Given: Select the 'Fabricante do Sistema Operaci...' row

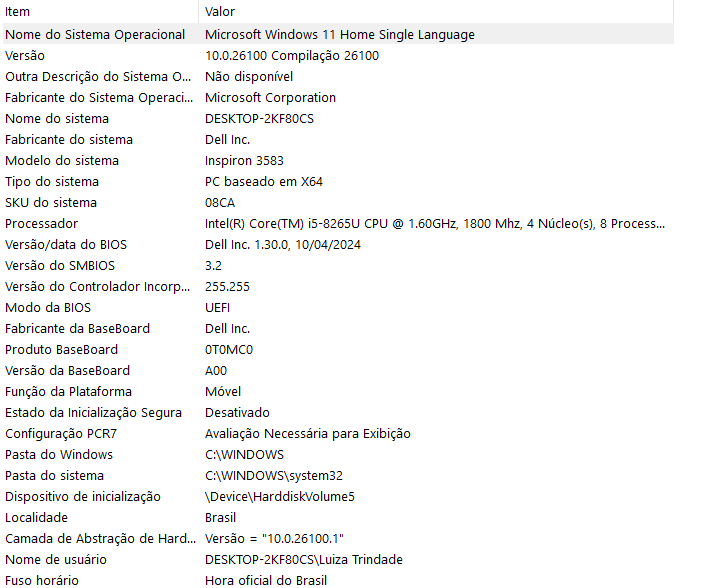Looking at the screenshot, I should click(x=338, y=97).
